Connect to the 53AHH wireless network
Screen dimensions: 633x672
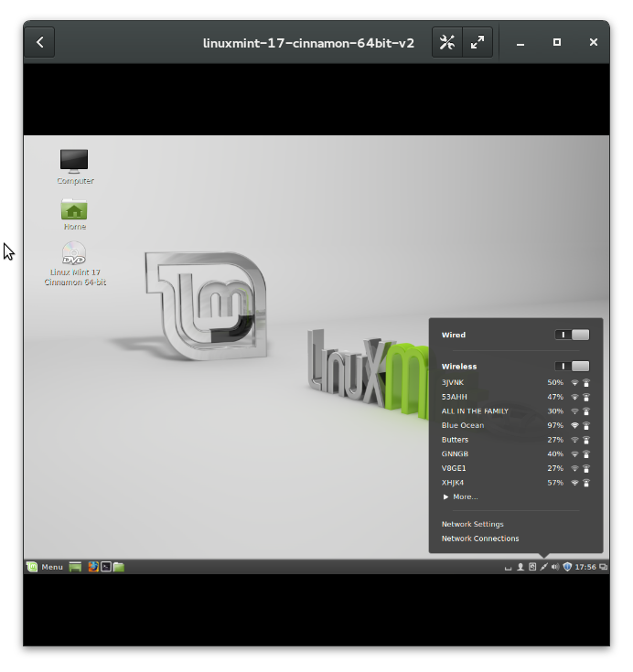tap(516, 397)
